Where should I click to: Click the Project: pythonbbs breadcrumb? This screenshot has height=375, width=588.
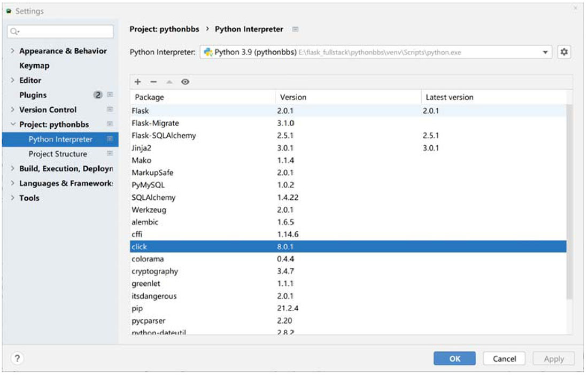coord(164,29)
